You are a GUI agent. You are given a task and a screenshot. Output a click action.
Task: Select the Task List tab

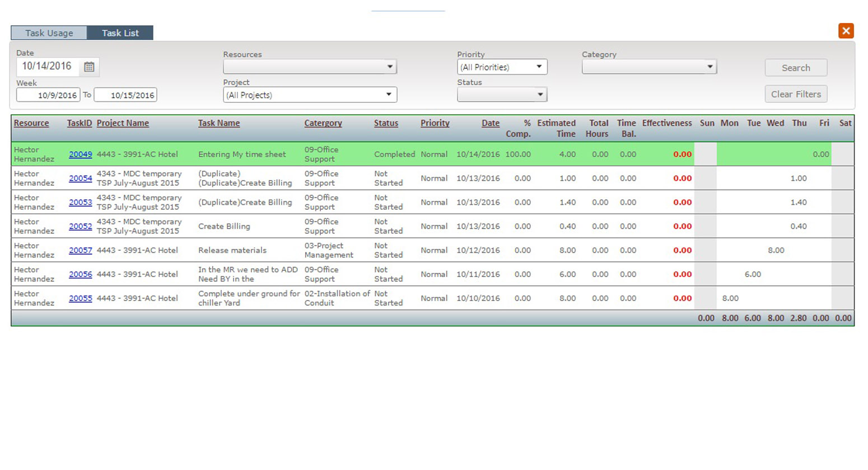[120, 33]
